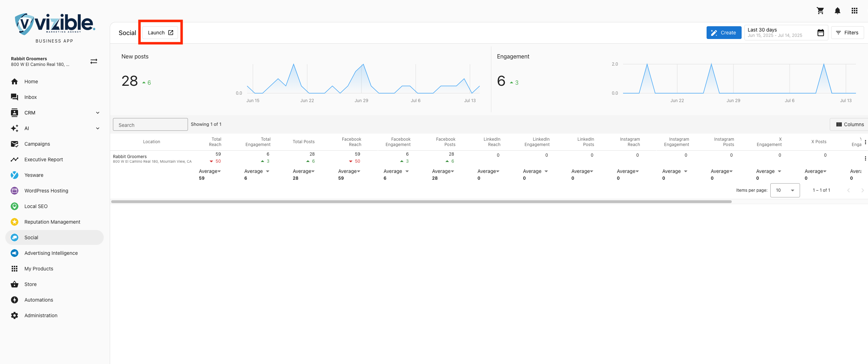Click the Search input field

point(150,125)
